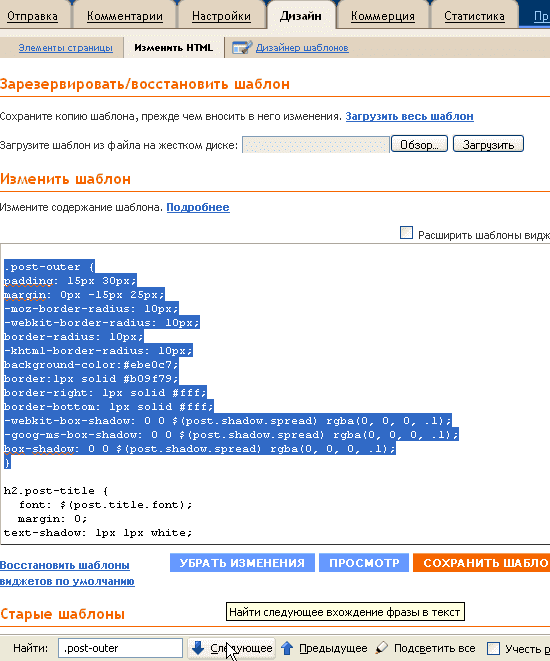Click the h2.post-title line in code
The width and height of the screenshot is (550, 661).
[x=56, y=491]
